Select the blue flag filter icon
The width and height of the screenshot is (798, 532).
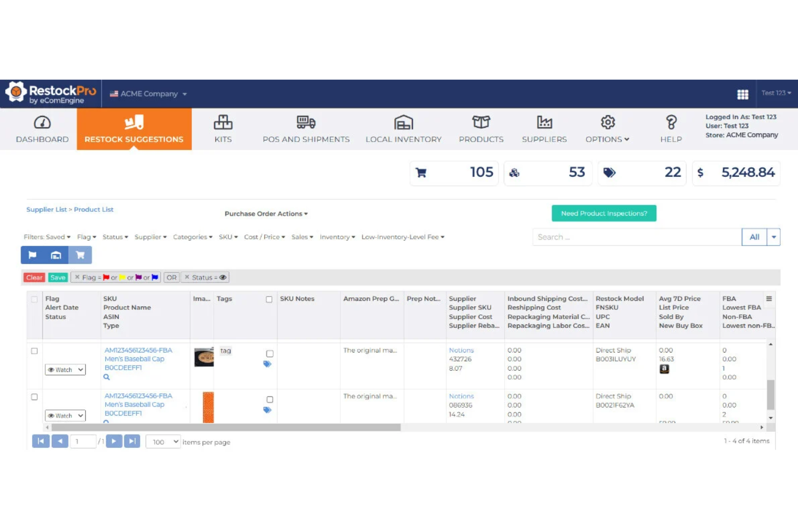click(x=32, y=254)
